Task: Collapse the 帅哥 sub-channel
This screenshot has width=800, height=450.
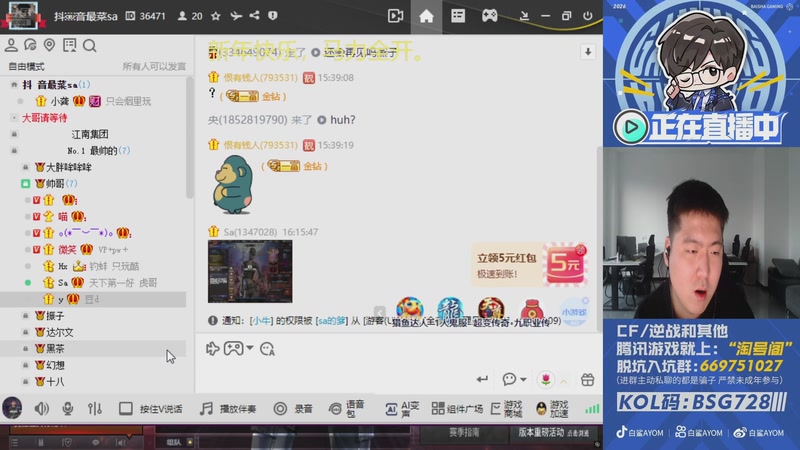Action: [26, 183]
